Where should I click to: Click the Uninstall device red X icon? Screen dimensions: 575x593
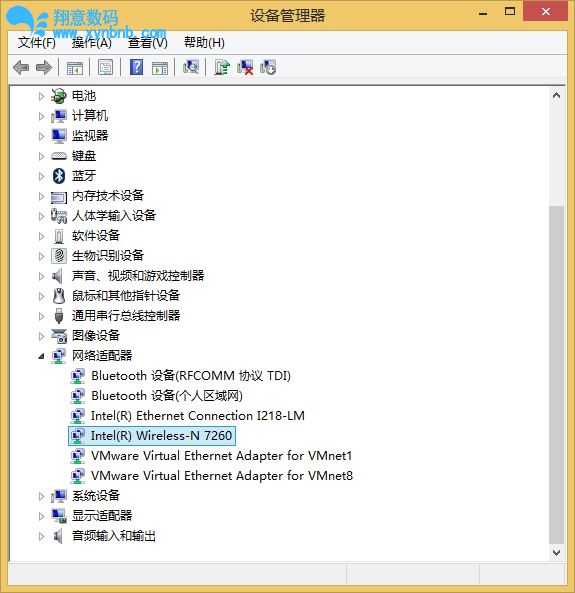pyautogui.click(x=245, y=67)
